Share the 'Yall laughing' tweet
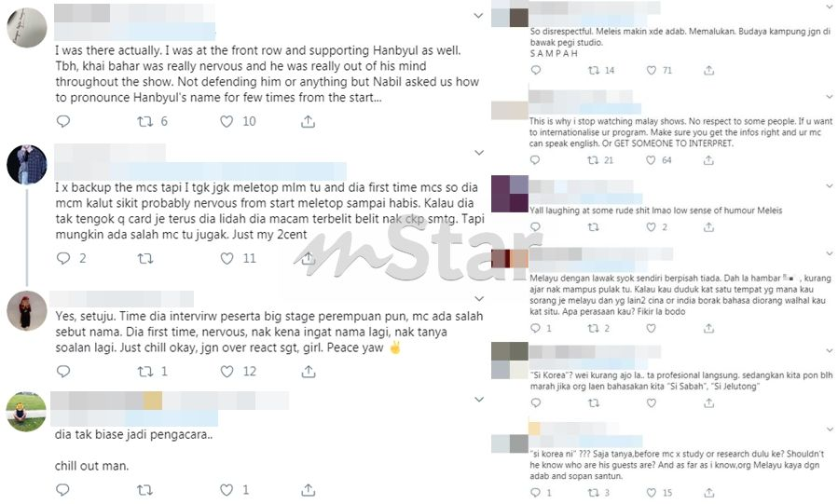Viewport: 838px width, 504px height. click(x=708, y=227)
